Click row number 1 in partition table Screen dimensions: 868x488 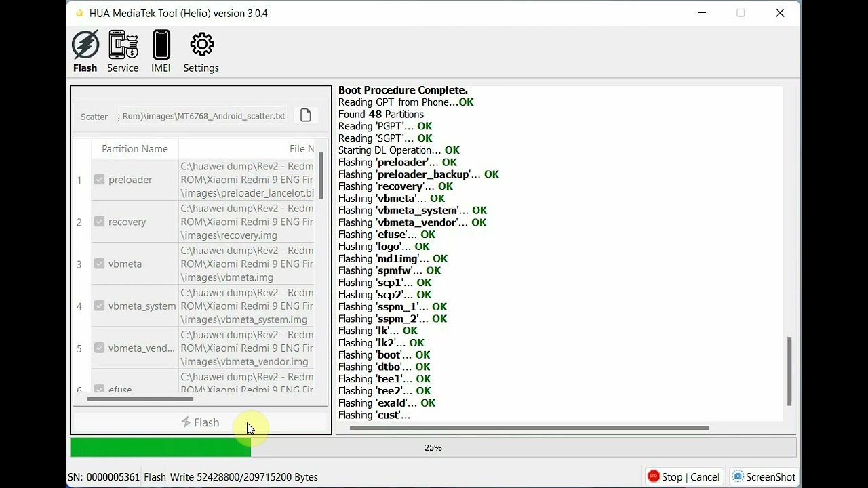click(x=79, y=180)
